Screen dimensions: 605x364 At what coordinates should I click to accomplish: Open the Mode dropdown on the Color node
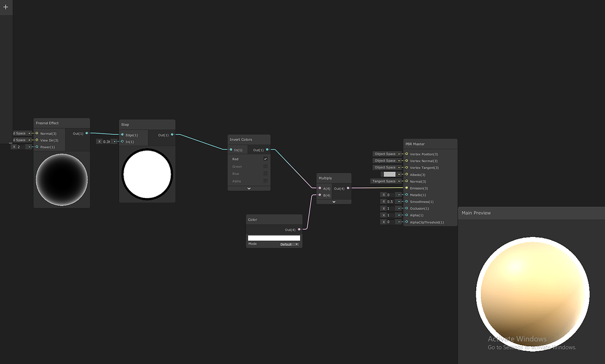pos(289,244)
